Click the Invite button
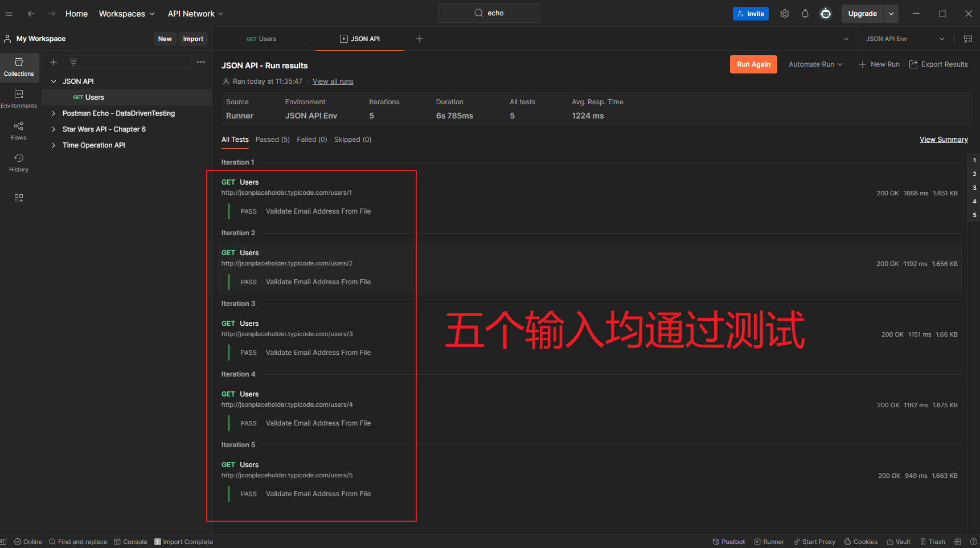 (751, 14)
